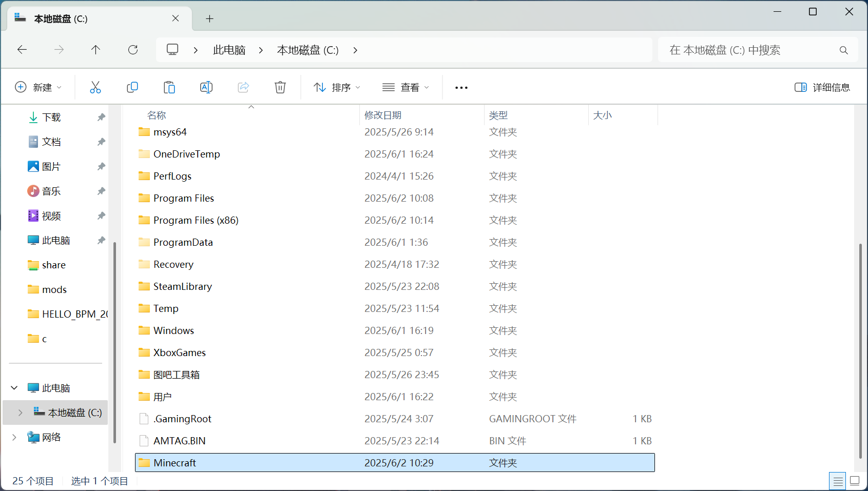Click the Share icon in toolbar
Viewport: 868px width, 491px height.
pyautogui.click(x=243, y=87)
